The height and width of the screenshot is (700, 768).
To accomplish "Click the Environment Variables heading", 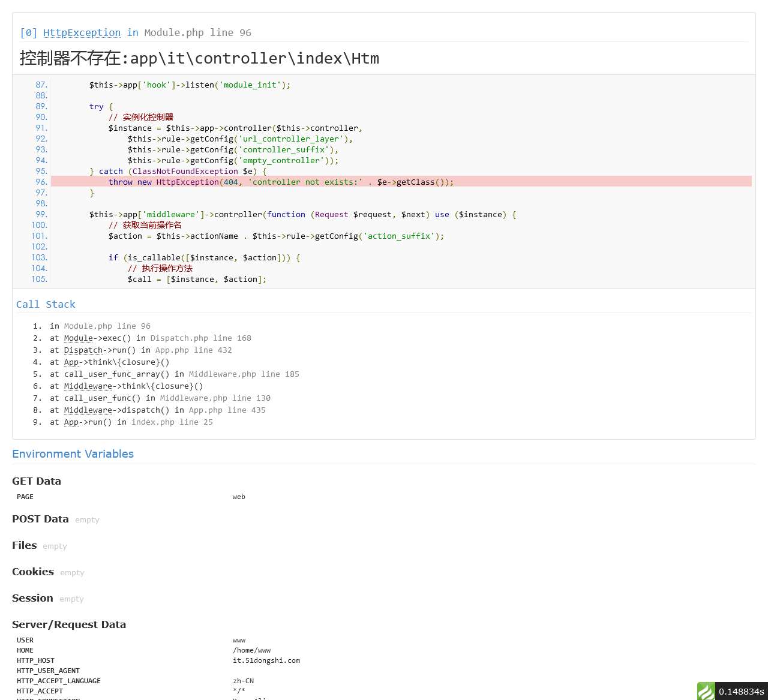I will click(73, 453).
